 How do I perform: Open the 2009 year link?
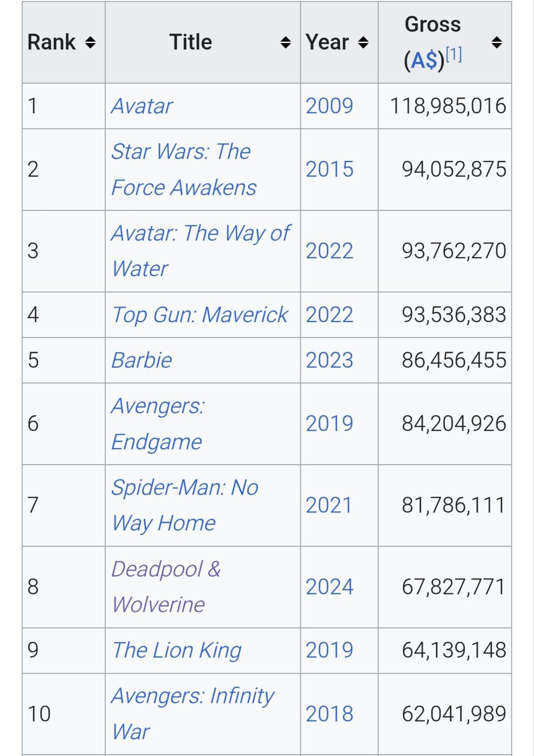(329, 106)
